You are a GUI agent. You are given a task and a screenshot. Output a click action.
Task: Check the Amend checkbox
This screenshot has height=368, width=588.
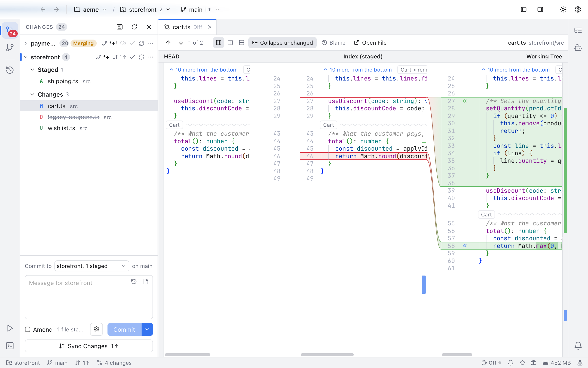[28, 329]
